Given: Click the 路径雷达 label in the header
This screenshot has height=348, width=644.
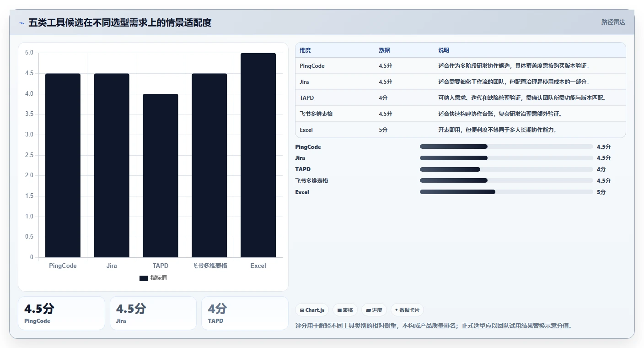Looking at the screenshot, I should pos(613,22).
